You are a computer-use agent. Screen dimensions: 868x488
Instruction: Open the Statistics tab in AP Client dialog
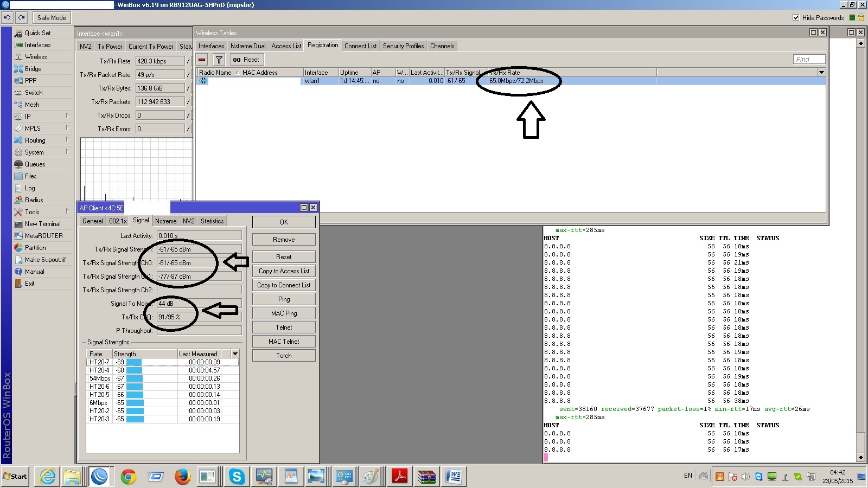click(212, 221)
